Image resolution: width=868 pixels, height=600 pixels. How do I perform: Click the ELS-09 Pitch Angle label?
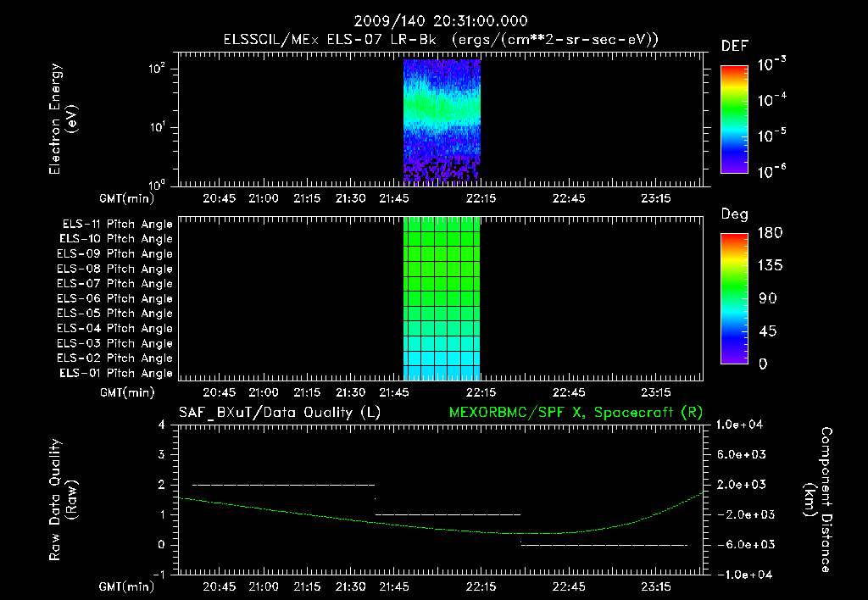pyautogui.click(x=114, y=254)
